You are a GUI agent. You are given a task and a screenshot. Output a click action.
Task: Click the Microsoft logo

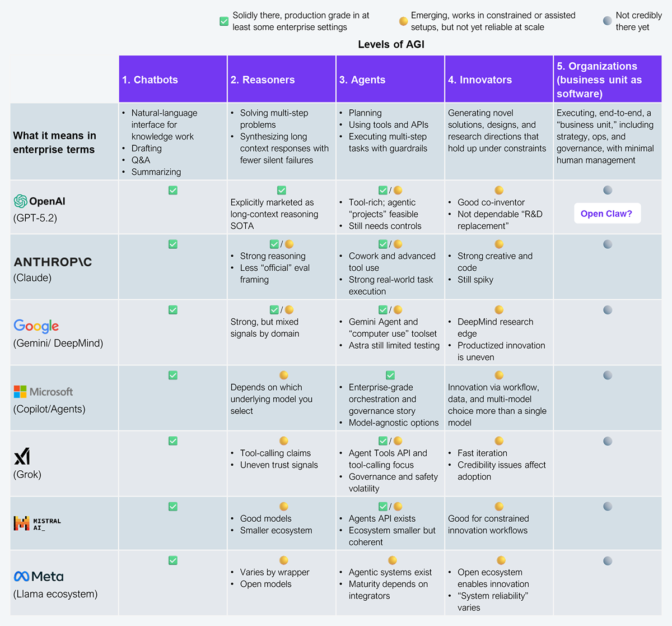coord(44,392)
